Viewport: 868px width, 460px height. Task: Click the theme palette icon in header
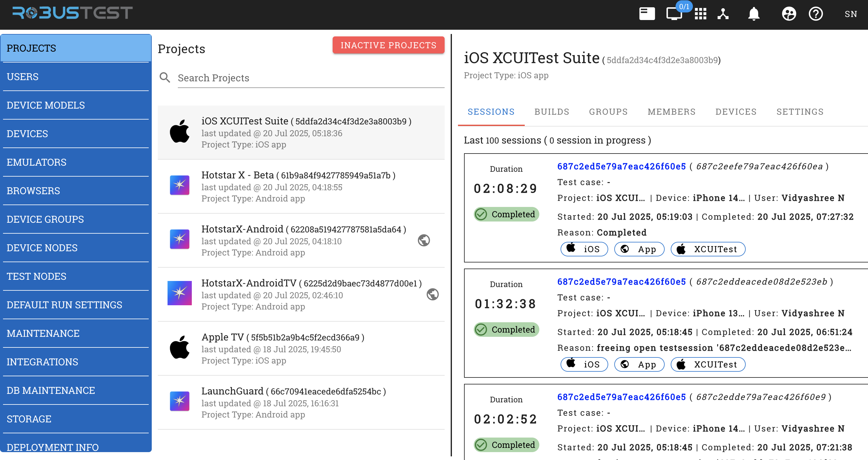tap(789, 14)
